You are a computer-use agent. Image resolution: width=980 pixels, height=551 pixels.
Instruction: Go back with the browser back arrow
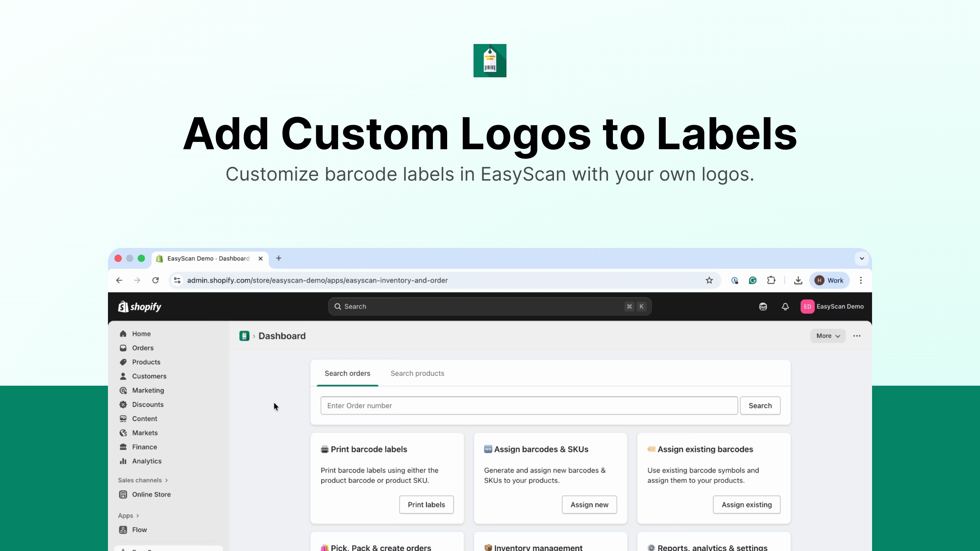coord(119,280)
